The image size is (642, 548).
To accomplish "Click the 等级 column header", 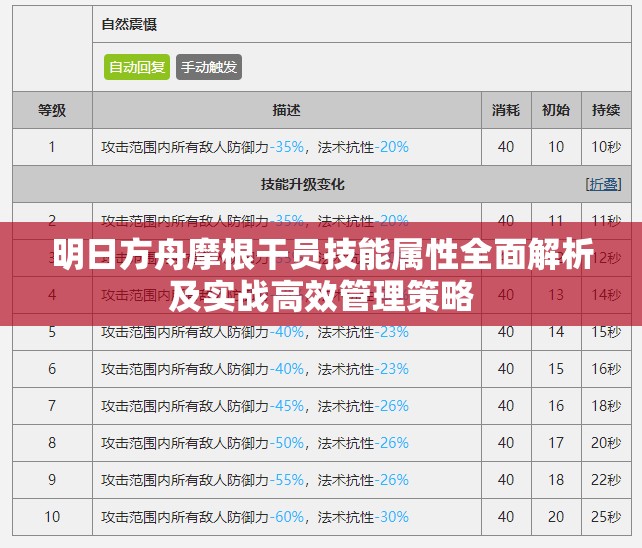I will [x=52, y=110].
